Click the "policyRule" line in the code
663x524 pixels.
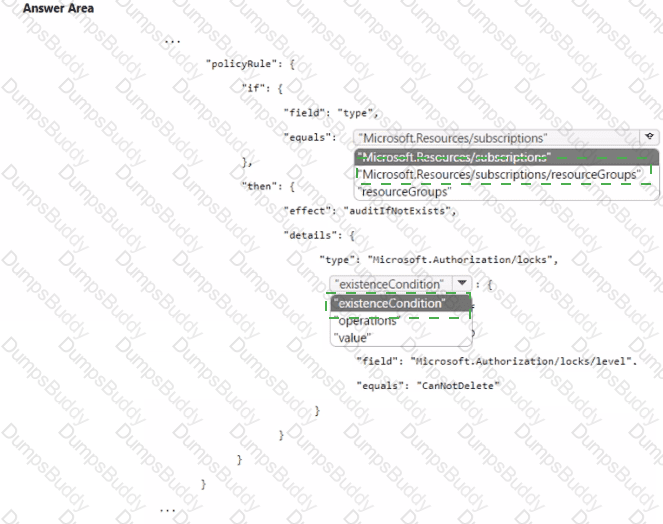(x=250, y=64)
